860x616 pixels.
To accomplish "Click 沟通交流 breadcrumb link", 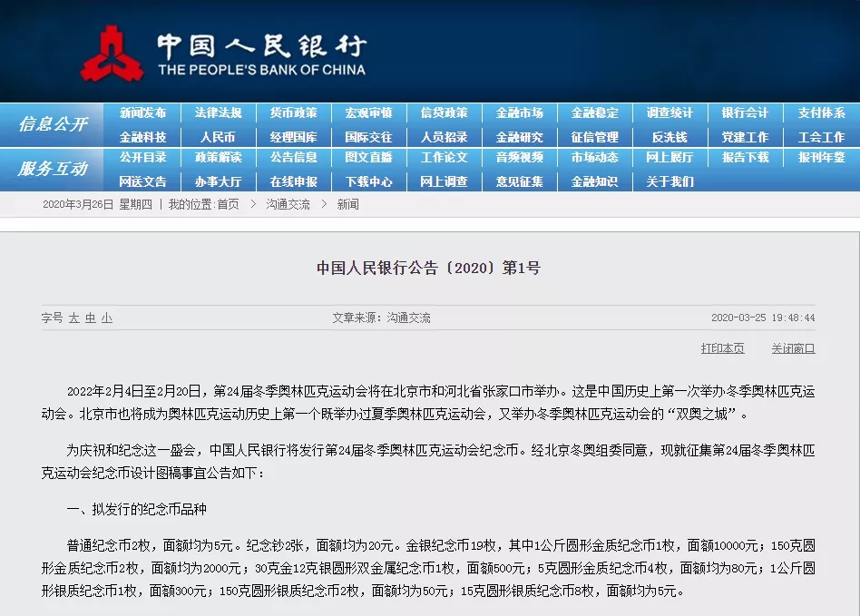I will click(x=288, y=205).
